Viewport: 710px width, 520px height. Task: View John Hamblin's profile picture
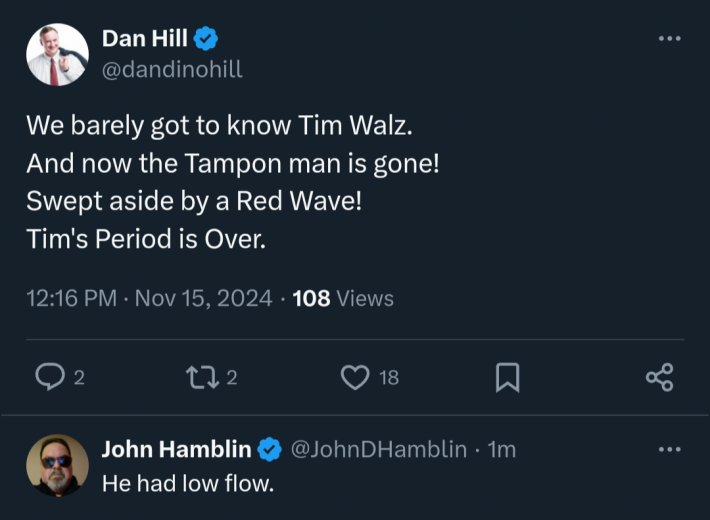coord(58,466)
